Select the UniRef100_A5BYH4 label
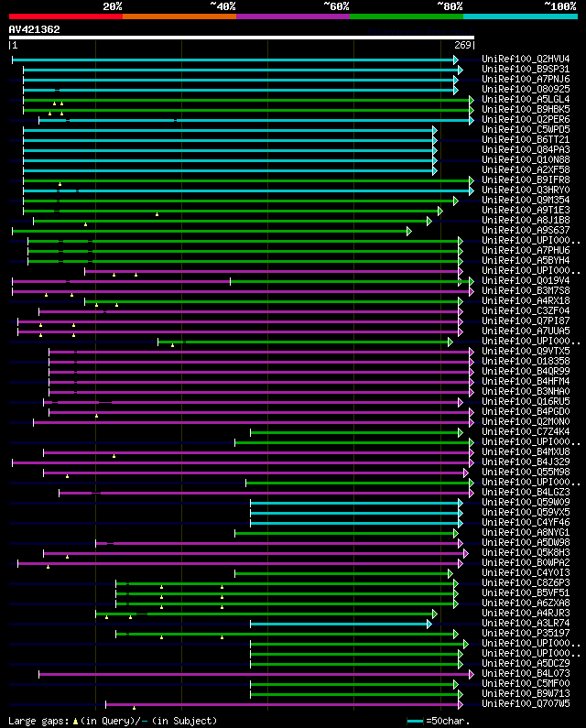Viewport: 586px width, 728px height. [526, 260]
